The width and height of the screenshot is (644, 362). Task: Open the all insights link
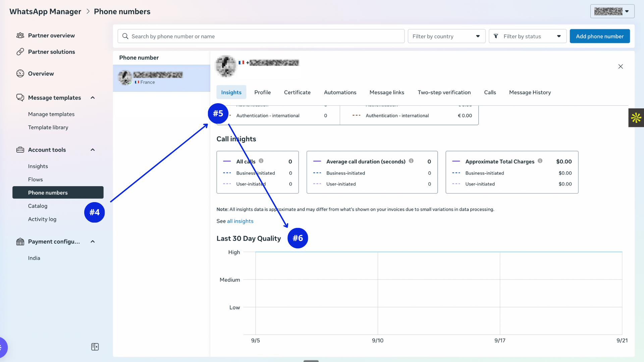(240, 221)
